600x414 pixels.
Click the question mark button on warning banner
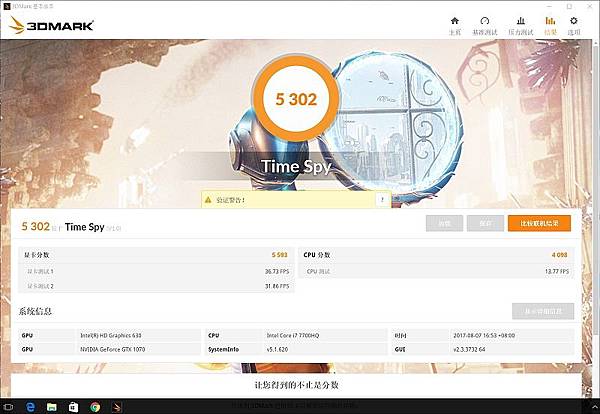pyautogui.click(x=382, y=199)
